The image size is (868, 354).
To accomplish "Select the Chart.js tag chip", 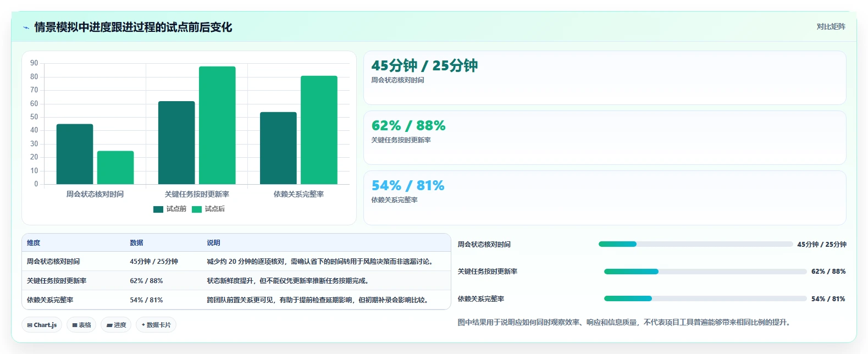I will [42, 325].
